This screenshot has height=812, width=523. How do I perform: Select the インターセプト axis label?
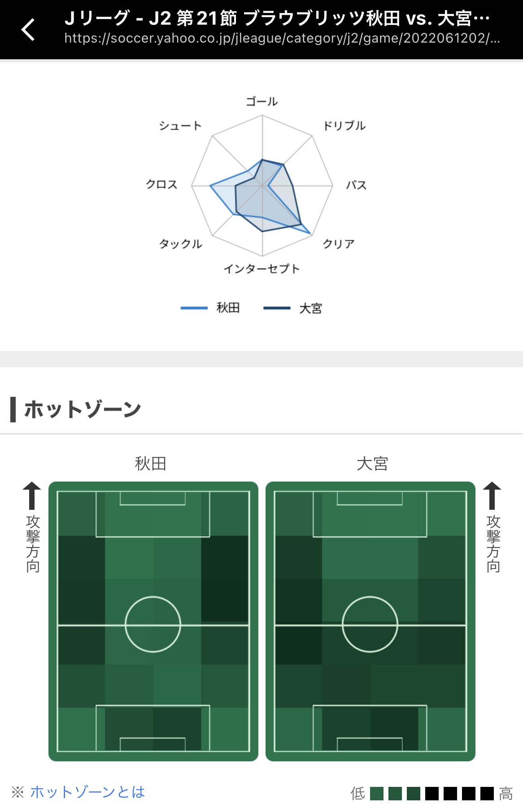[x=262, y=269]
